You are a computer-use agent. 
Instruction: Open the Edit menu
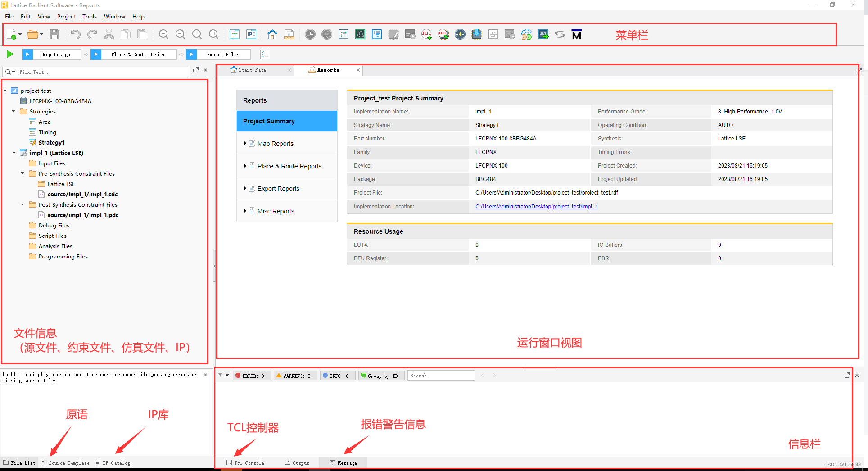click(26, 17)
